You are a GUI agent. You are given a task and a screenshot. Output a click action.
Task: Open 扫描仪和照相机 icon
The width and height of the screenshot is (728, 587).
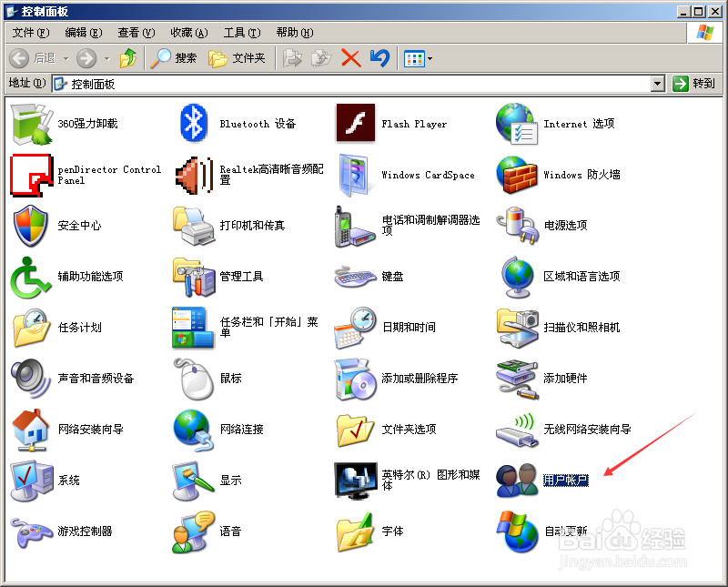(x=517, y=328)
